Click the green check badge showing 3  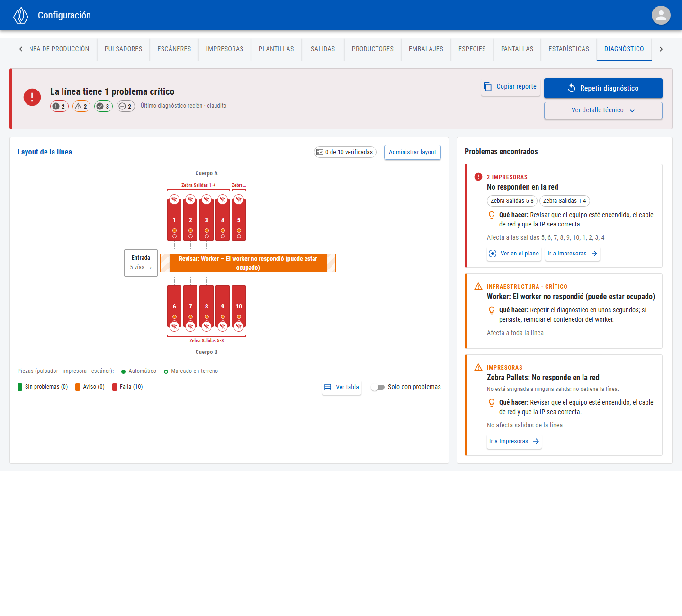103,106
